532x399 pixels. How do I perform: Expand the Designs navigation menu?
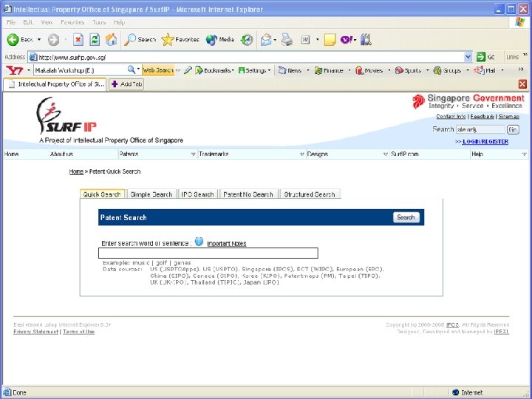385,154
